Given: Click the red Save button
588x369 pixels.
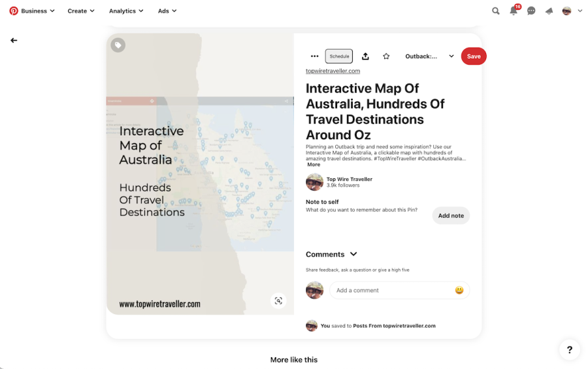Looking at the screenshot, I should [474, 56].
